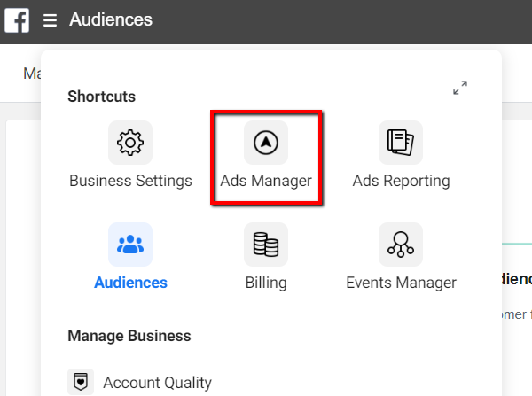Screen dimensions: 532x396
Task: Open the Ads Manager compass icon
Action: pos(266,143)
